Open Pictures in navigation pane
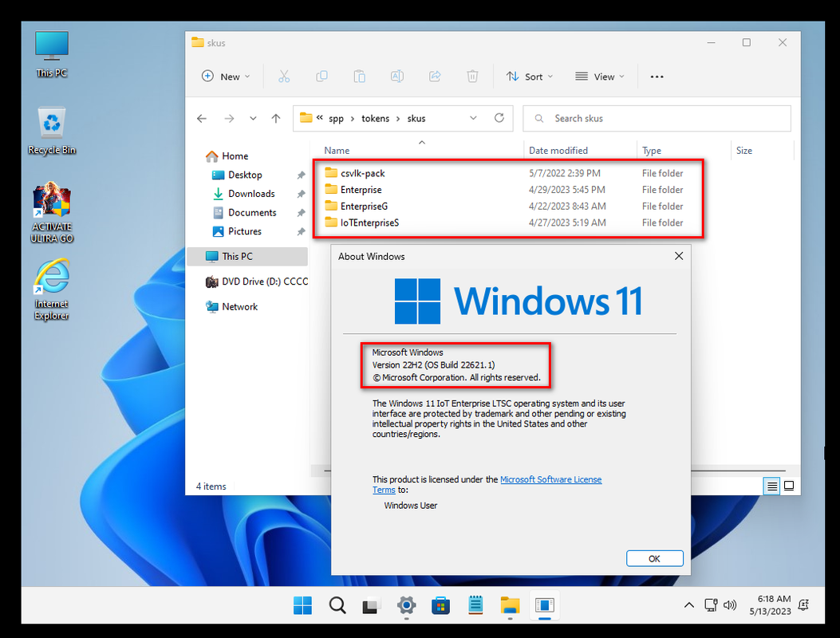 pyautogui.click(x=244, y=231)
